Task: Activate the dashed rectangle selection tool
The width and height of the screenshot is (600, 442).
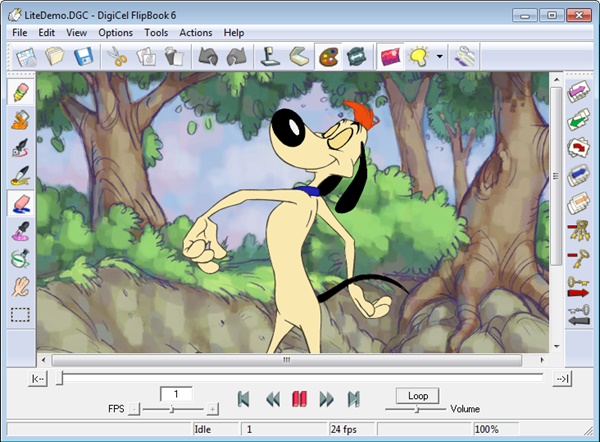Action: point(19,314)
